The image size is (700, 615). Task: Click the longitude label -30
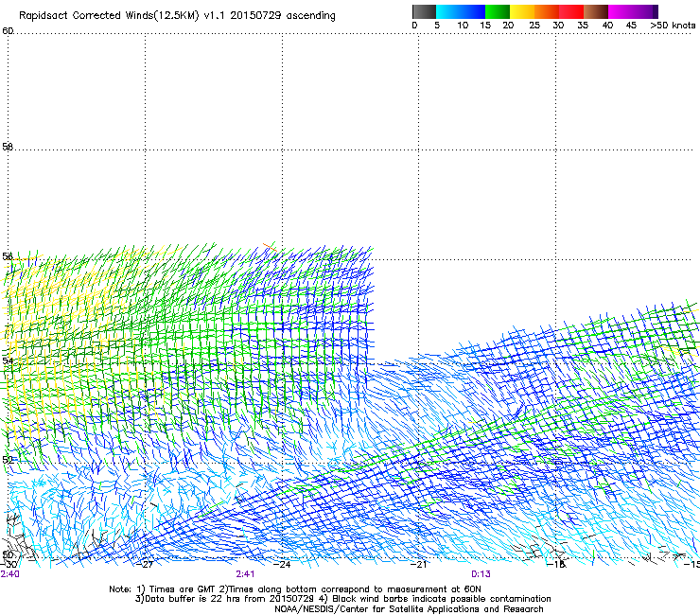[9, 564]
